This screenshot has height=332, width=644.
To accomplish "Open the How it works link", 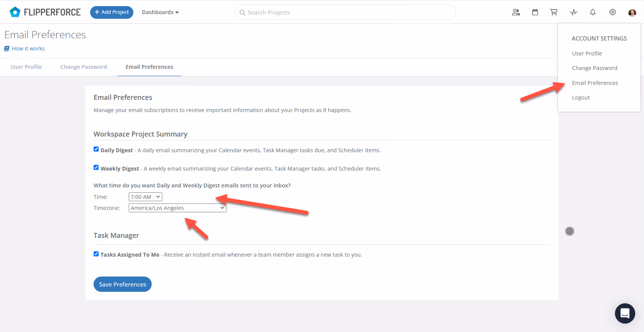I will 28,49.
